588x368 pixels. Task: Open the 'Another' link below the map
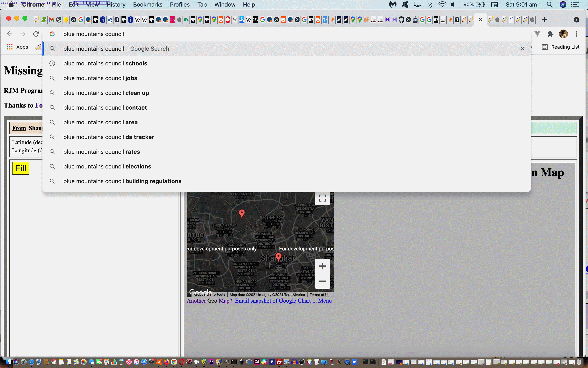point(196,301)
